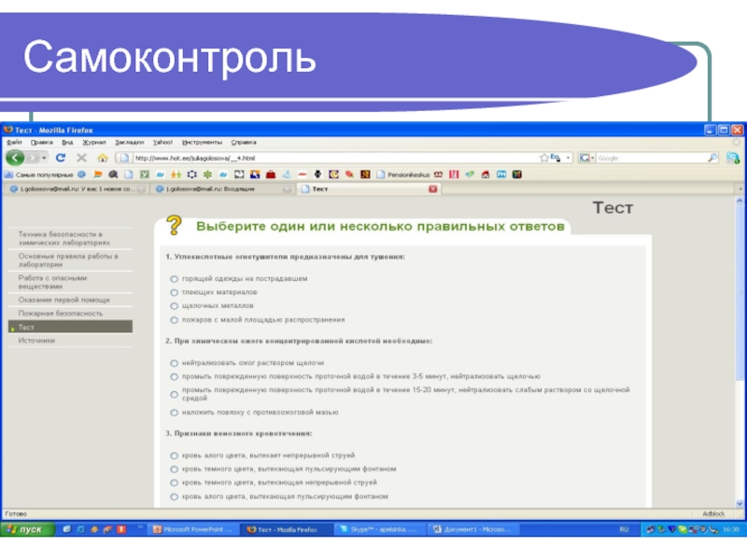This screenshot has width=747, height=560.
Task: Open the Вид menu
Action: [x=67, y=142]
